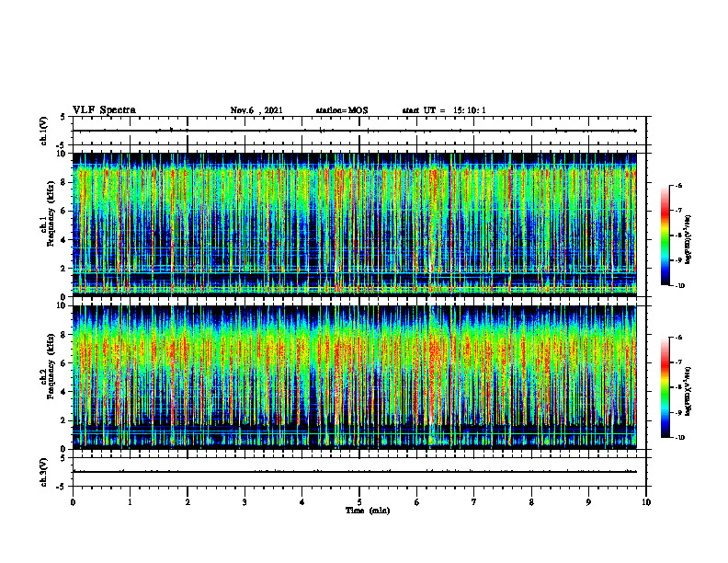The image size is (728, 563).
Task: Click the time axis tick label "0"
Action: 73,502
